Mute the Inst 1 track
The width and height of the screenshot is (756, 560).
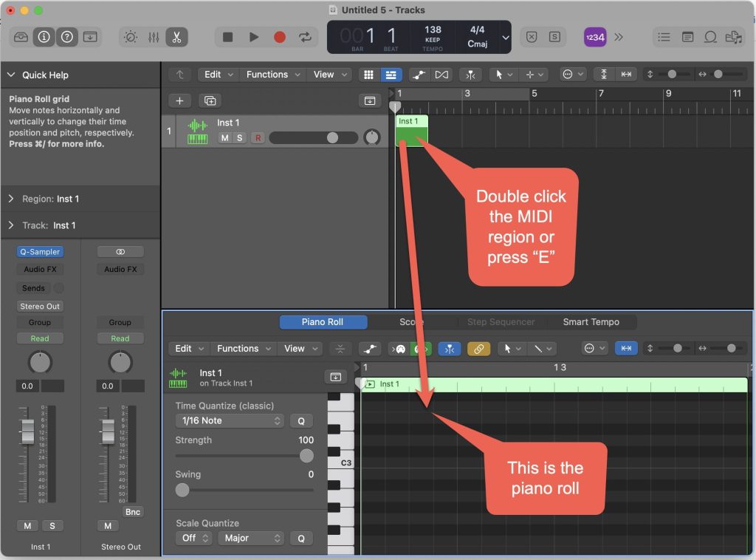point(224,138)
